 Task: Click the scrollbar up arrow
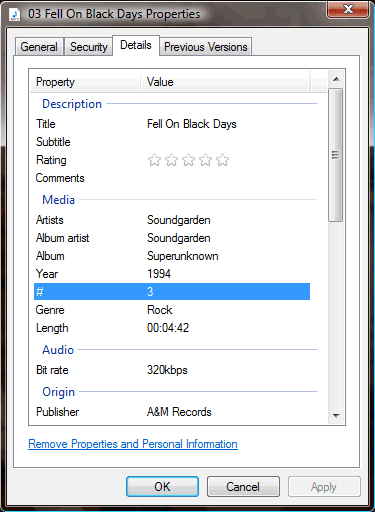click(336, 79)
